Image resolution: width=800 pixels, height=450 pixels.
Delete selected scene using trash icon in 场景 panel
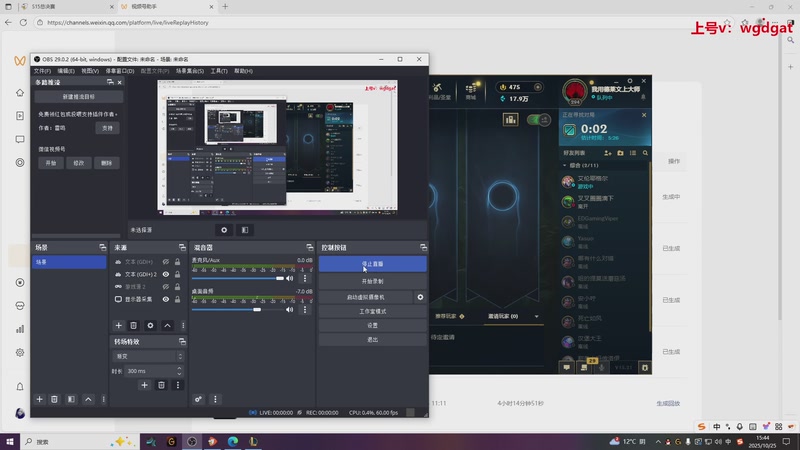tap(54, 399)
